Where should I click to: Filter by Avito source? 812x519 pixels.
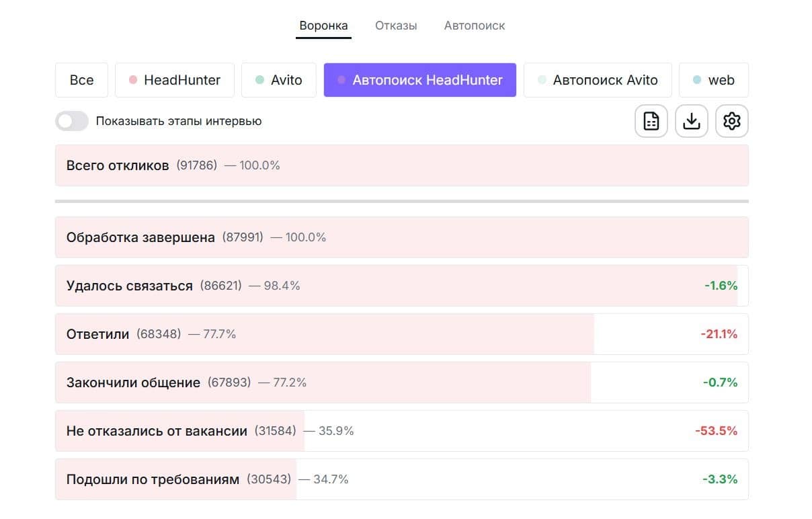pos(279,80)
